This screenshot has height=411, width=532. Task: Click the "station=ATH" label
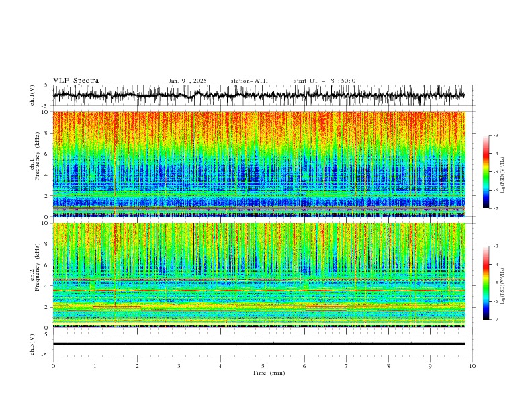[x=249, y=81]
